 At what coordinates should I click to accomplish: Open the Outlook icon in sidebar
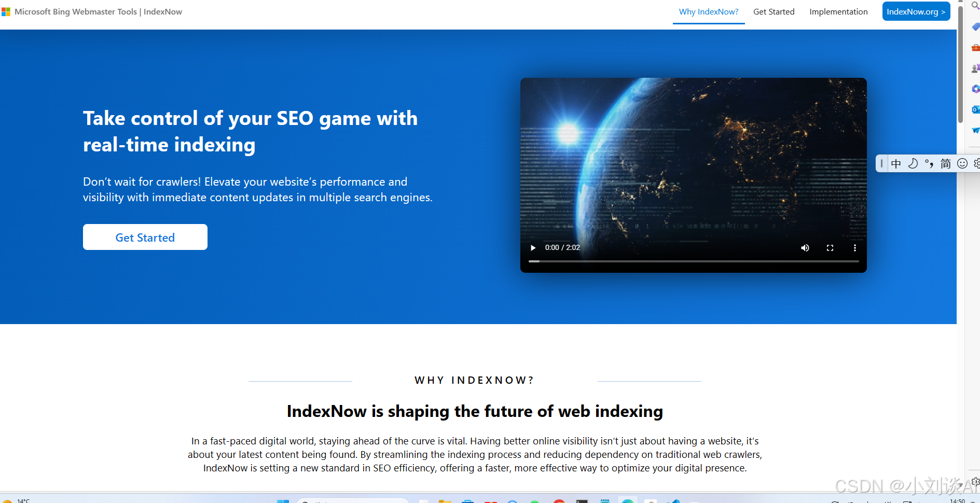pyautogui.click(x=975, y=109)
